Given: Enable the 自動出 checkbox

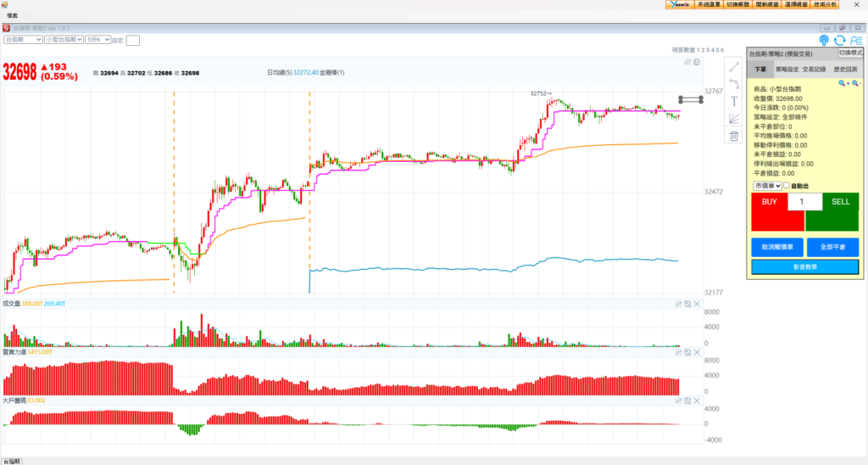Looking at the screenshot, I should coord(787,186).
